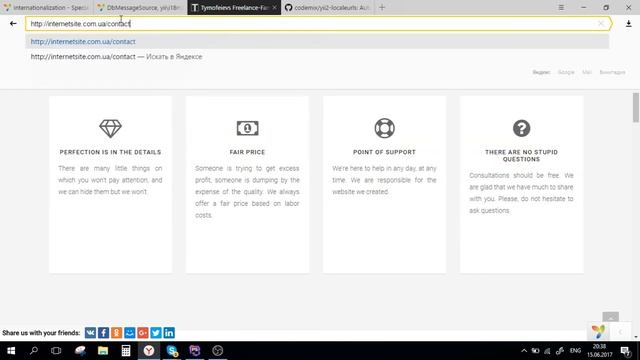Screen dimensions: 640x360
Task: Clear the address bar with the X
Action: click(x=601, y=24)
